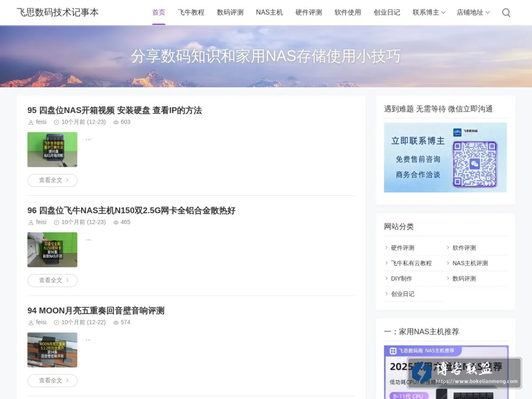Screen dimensions: 532x399
Task: Click 查看全文 under article 94 MOON
Action: (x=52, y=381)
